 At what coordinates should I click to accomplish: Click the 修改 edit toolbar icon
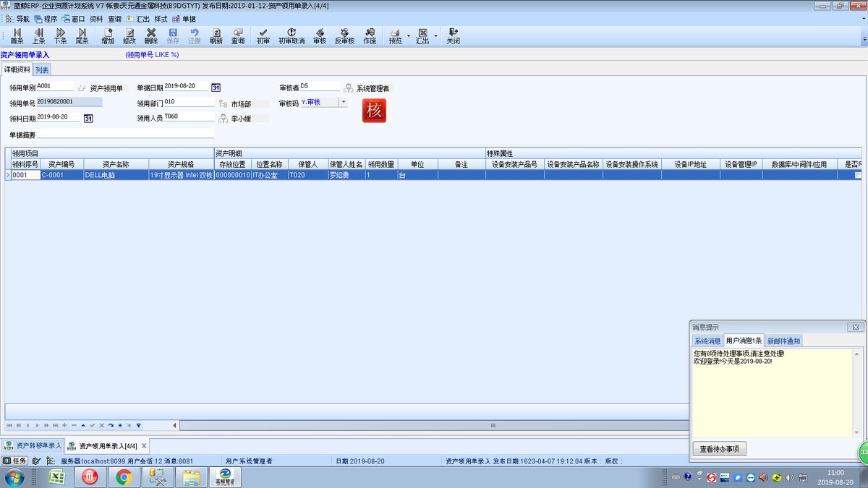[x=129, y=36]
